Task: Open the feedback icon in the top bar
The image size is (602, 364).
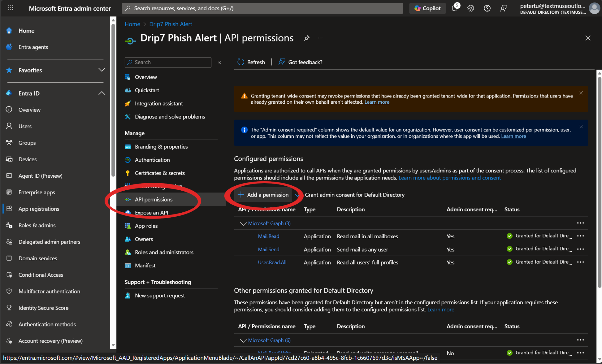Action: [504, 8]
